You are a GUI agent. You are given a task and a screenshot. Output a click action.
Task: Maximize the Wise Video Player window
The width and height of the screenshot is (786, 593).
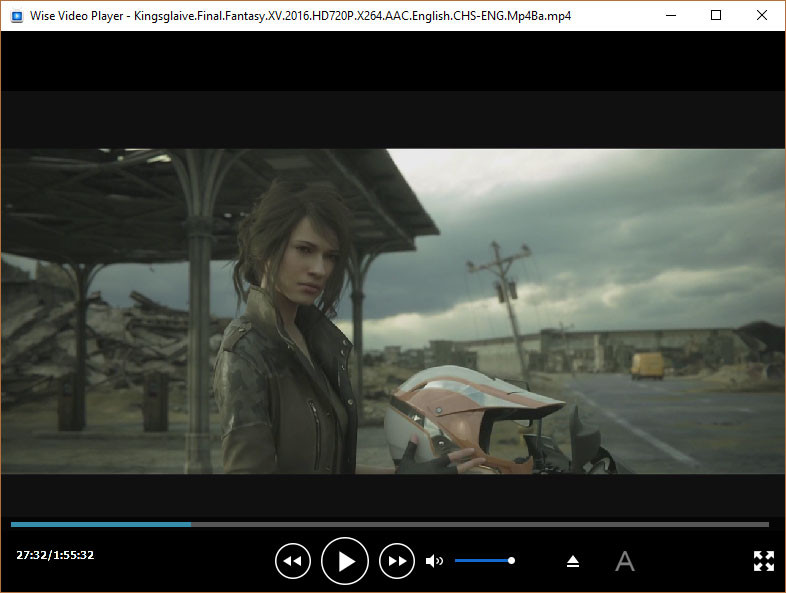pos(716,16)
